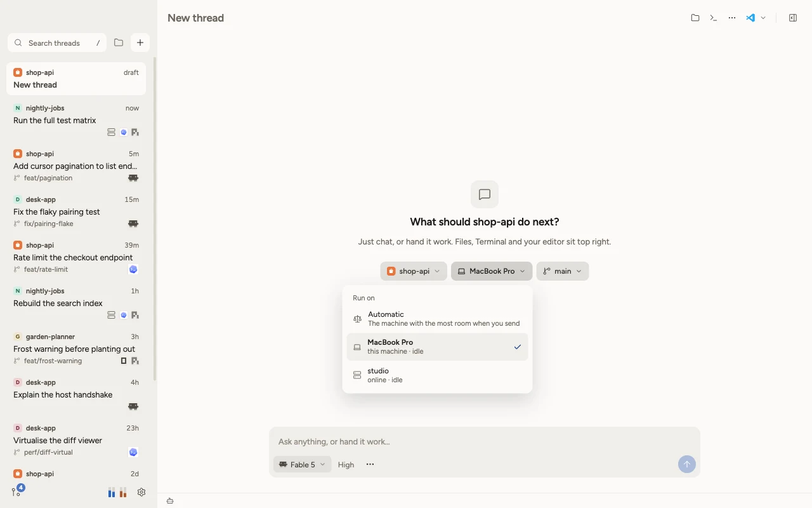This screenshot has height=508, width=812.
Task: Click model icon on Fix the flaky pairing test
Action: pyautogui.click(x=133, y=224)
